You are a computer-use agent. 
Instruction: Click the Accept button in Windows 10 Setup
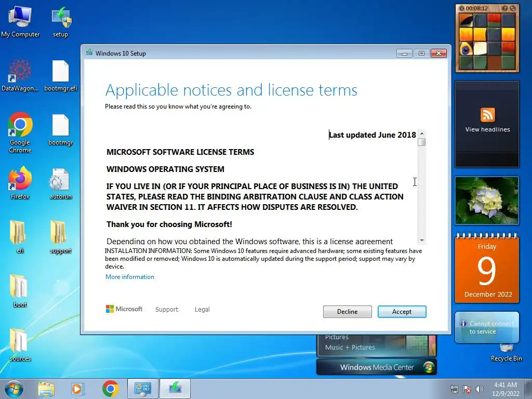click(402, 312)
